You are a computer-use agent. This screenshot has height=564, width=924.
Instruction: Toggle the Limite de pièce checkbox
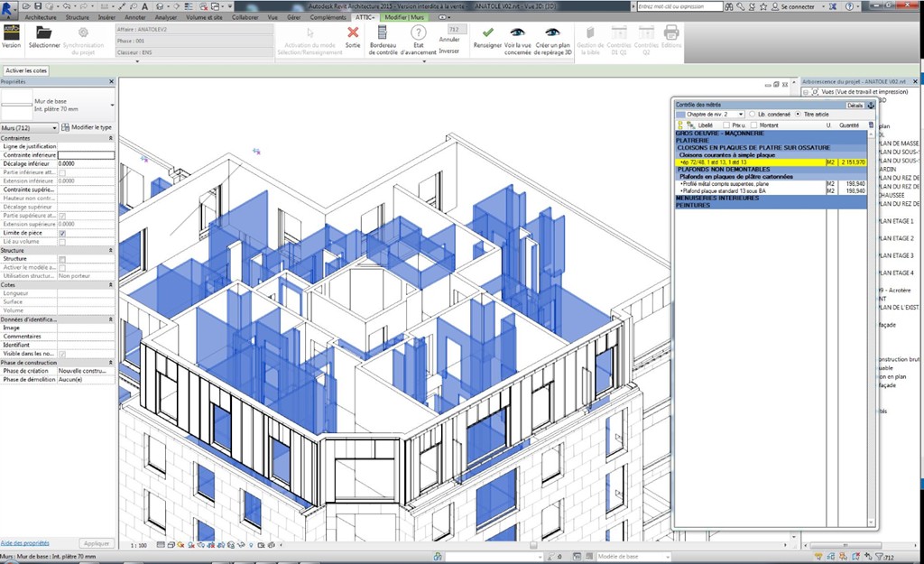coord(62,233)
